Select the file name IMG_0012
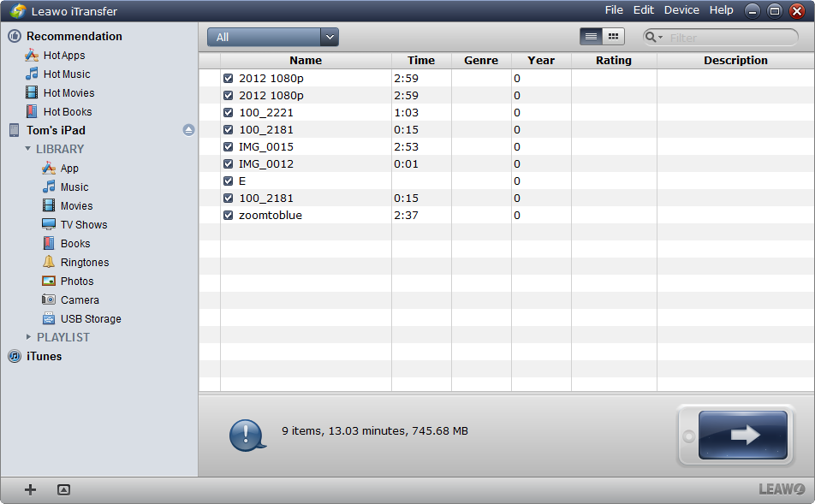 266,163
